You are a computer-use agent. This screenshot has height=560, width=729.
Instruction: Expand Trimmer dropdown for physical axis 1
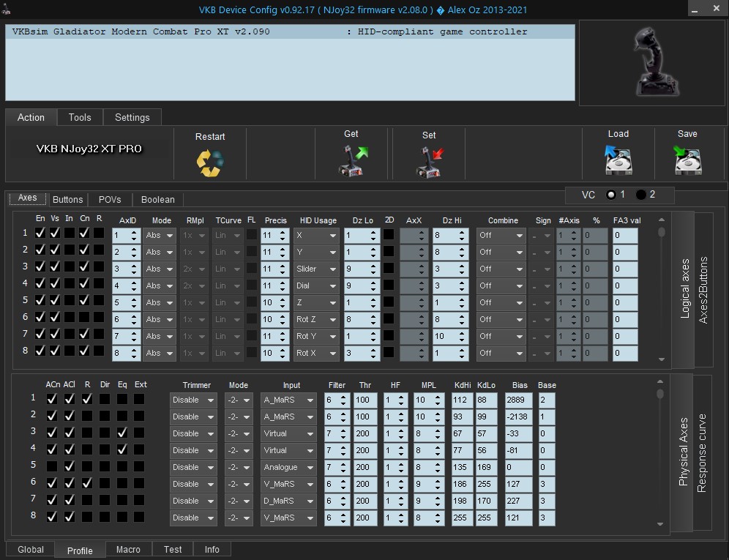point(193,400)
